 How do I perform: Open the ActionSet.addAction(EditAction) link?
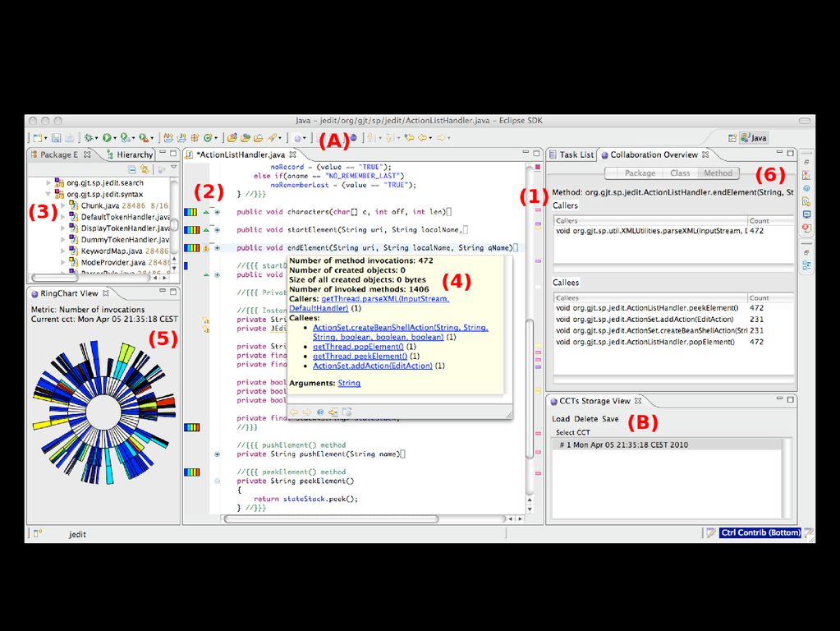click(372, 366)
